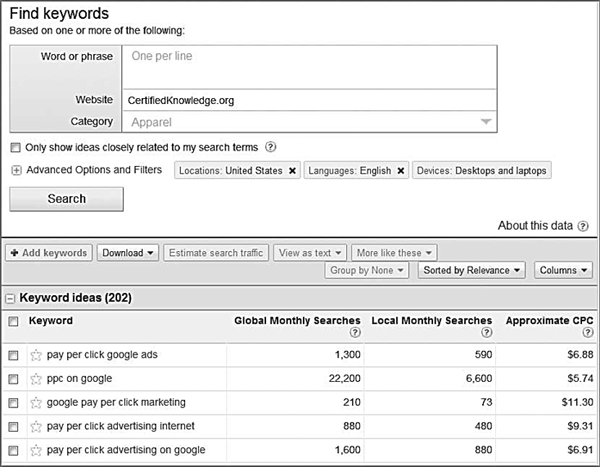This screenshot has height=467, width=600.
Task: Tick the select-all checkbox in Keyword header
Action: 13,321
